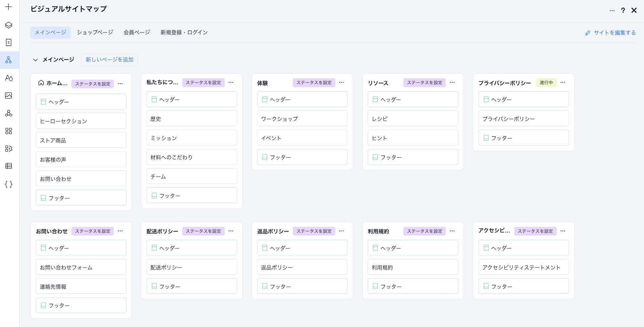Click the サイトを編集する link
This screenshot has height=327, width=644.
[610, 33]
